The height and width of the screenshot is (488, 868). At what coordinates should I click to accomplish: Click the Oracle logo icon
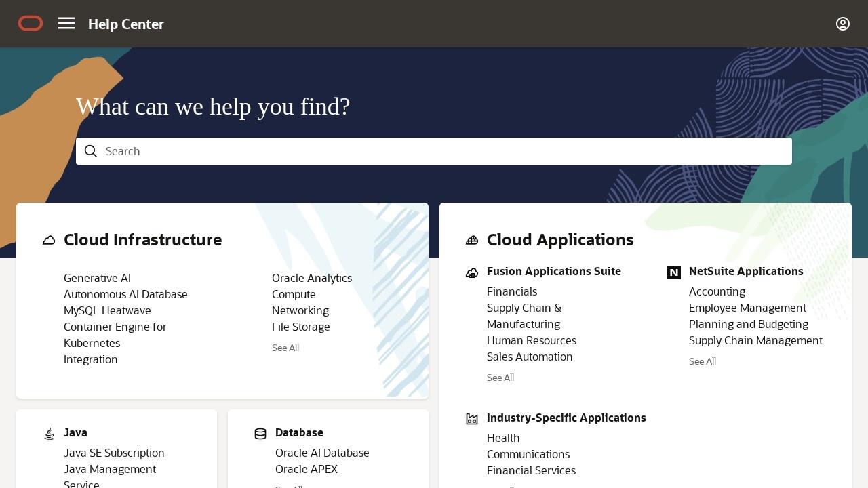click(x=31, y=24)
